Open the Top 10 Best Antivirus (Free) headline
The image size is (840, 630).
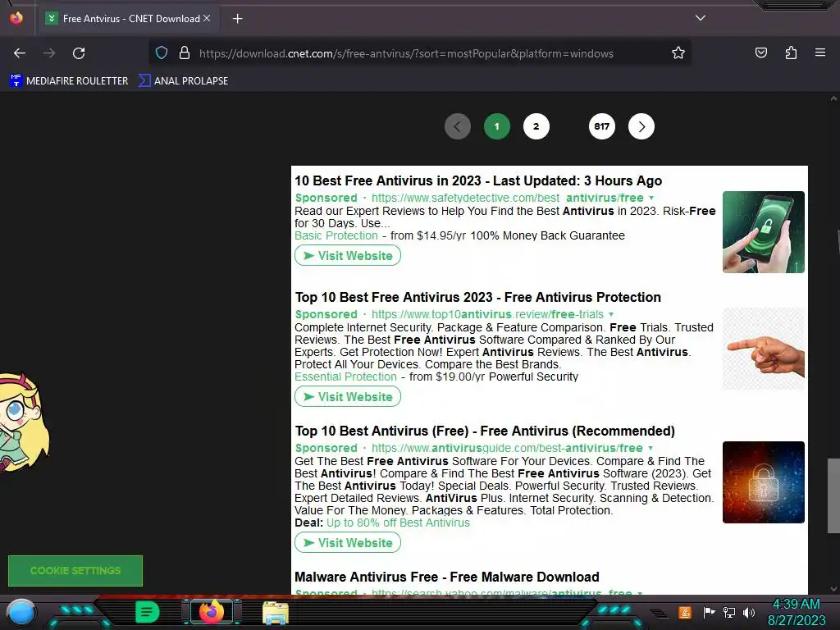pos(485,431)
